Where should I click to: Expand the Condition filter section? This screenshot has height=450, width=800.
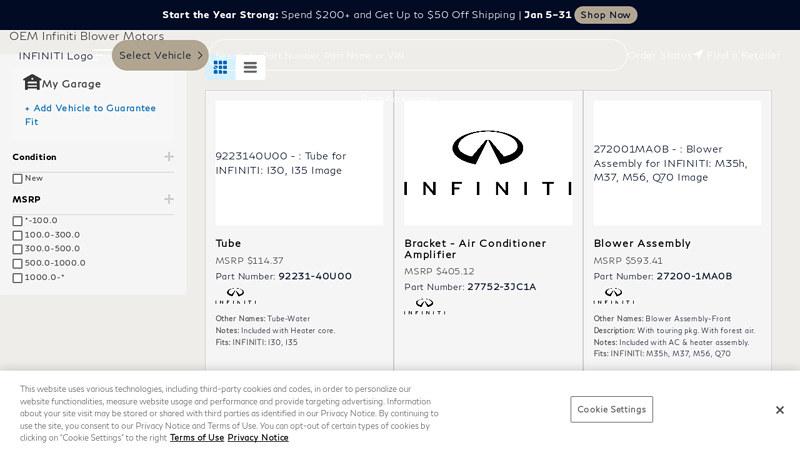[169, 157]
